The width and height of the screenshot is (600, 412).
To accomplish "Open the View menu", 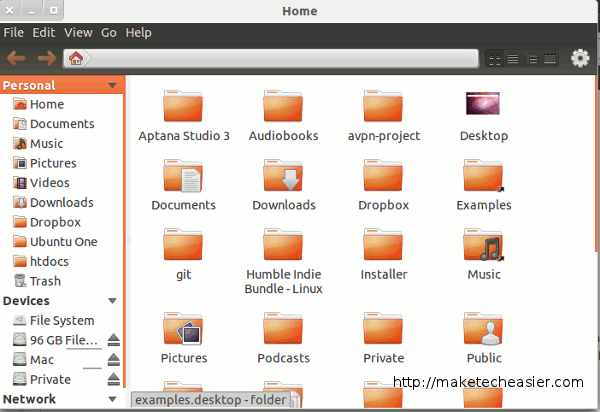I will [x=78, y=33].
